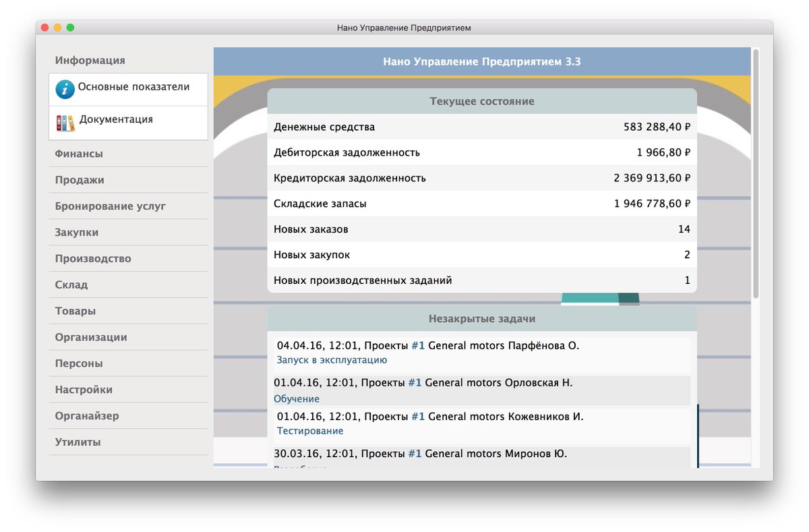Viewport: 809px width, 532px height.
Task: Click the Новых закупок row
Action: pos(482,255)
